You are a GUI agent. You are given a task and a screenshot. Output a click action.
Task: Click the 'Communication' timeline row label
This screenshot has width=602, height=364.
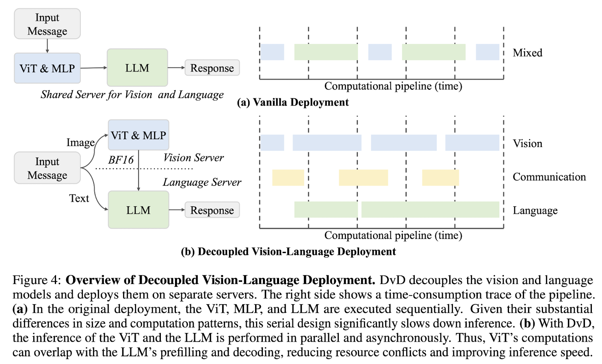point(549,177)
